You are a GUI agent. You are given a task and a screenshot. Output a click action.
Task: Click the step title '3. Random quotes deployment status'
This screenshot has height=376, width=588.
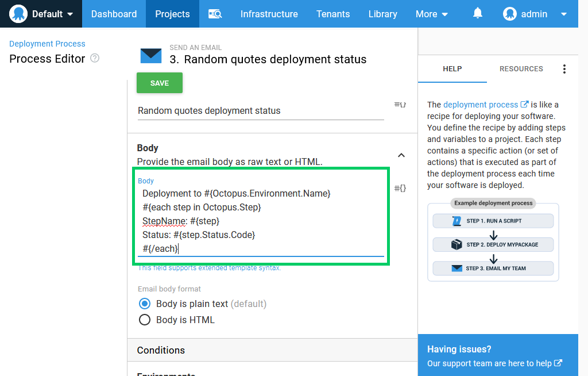click(268, 59)
